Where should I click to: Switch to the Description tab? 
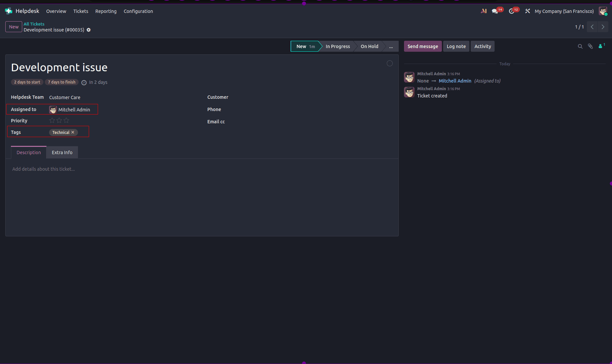point(29,152)
